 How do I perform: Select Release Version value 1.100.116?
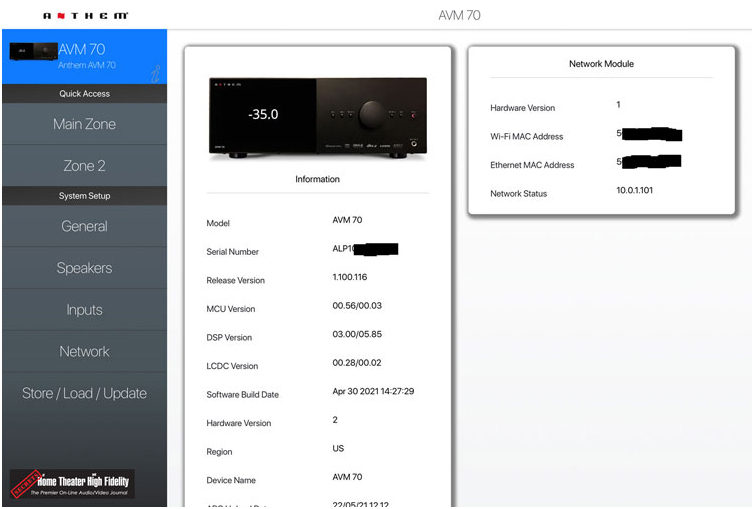[350, 277]
